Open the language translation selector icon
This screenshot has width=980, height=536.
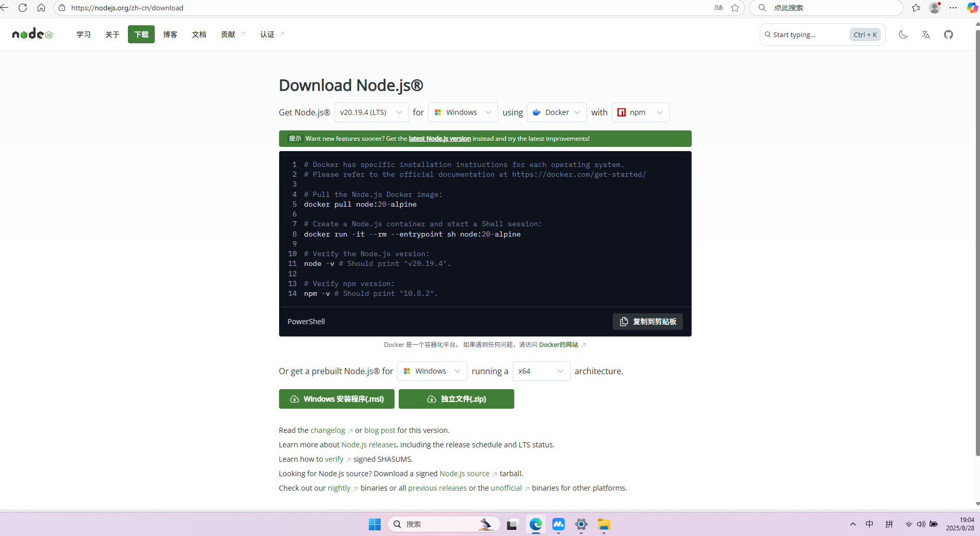[926, 35]
